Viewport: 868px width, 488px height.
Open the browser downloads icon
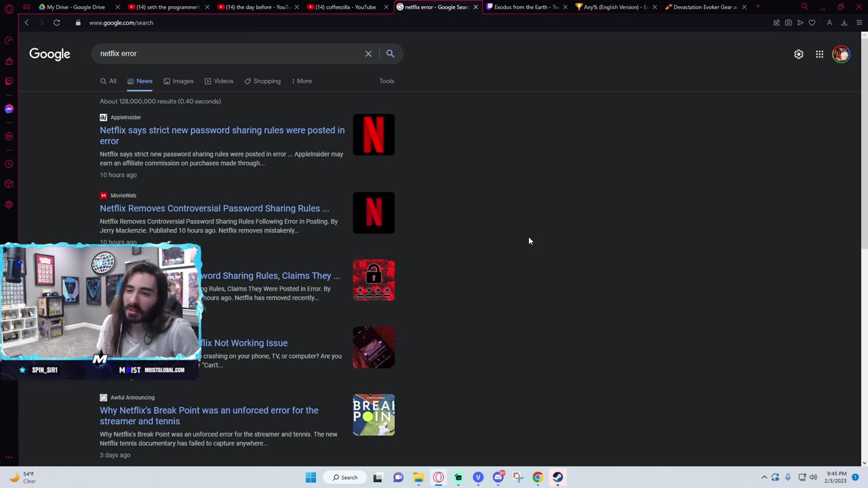(x=844, y=22)
